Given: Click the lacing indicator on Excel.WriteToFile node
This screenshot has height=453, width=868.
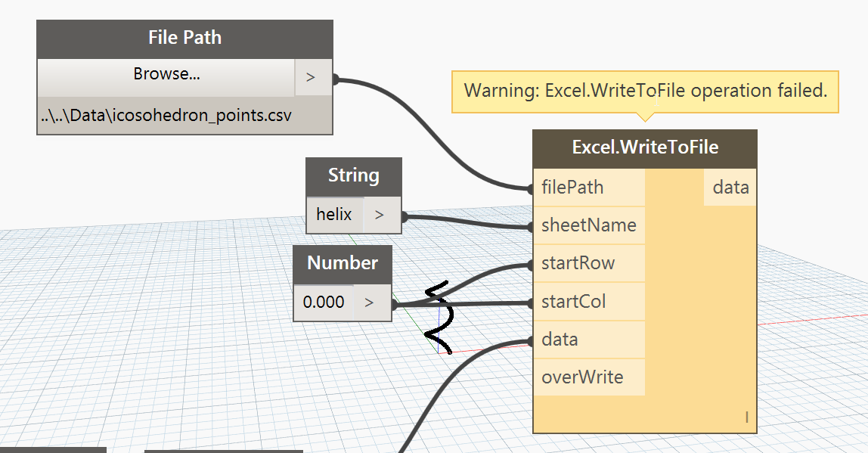Looking at the screenshot, I should [746, 417].
